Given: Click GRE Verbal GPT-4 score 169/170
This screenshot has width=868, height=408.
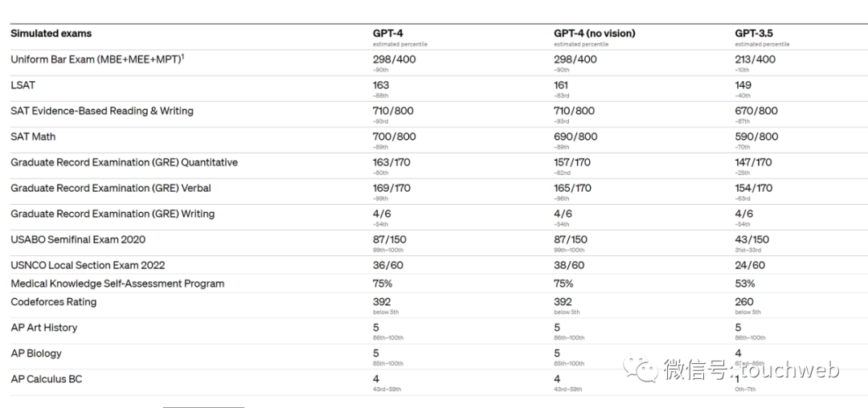Looking at the screenshot, I should click(x=391, y=188).
